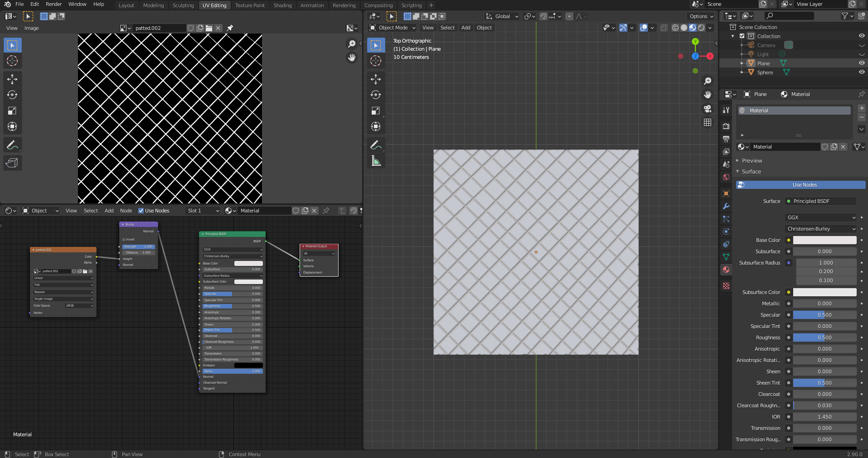
Task: Switch to the Shading workspace tab
Action: click(x=282, y=5)
